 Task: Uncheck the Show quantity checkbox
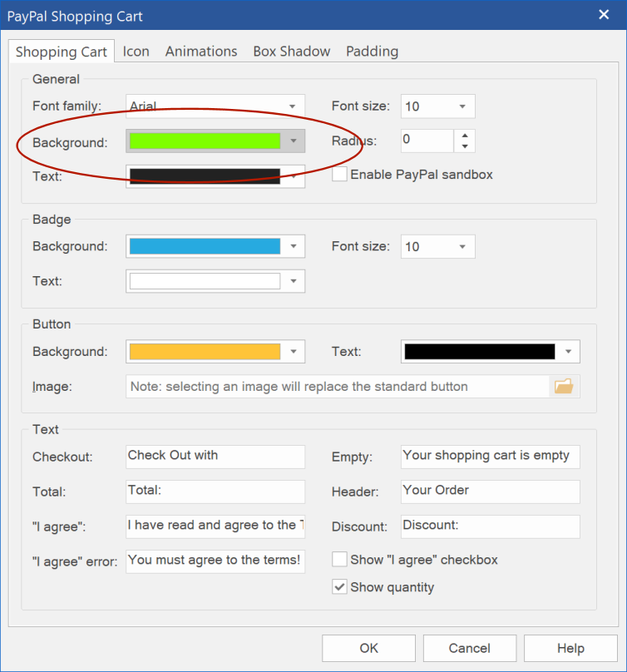tap(339, 586)
